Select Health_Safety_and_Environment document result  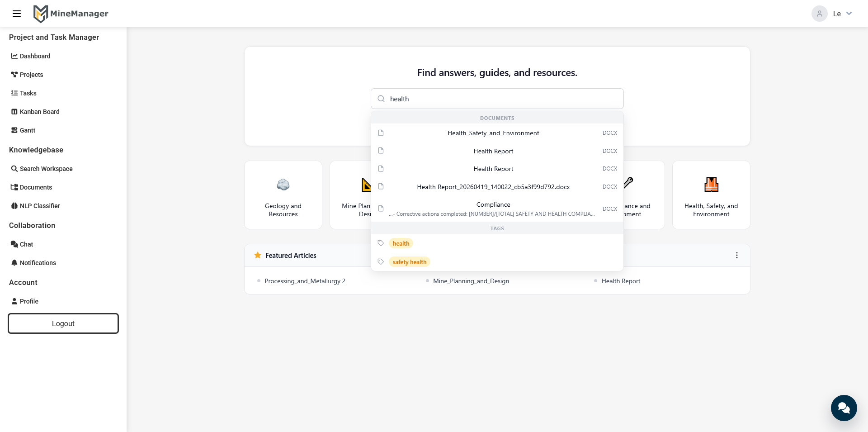497,133
